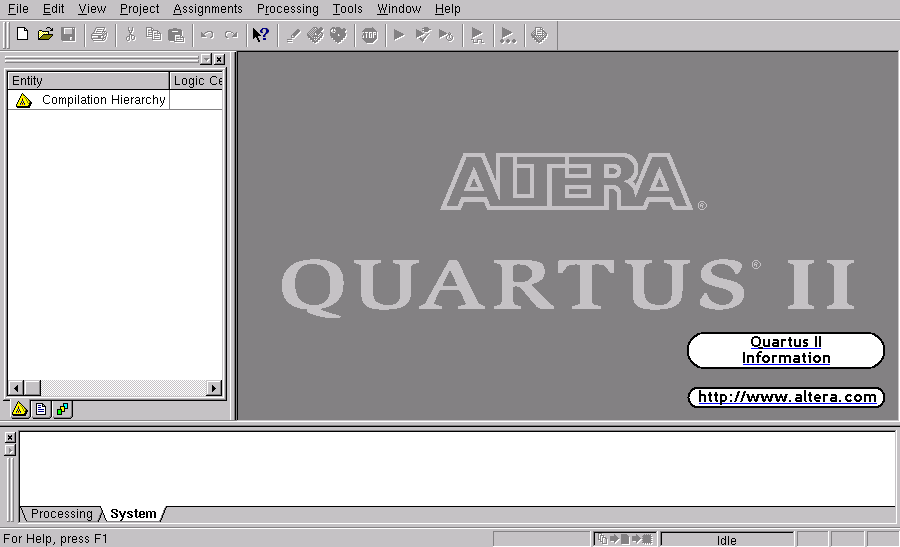Switch to the System messages tab

[133, 514]
